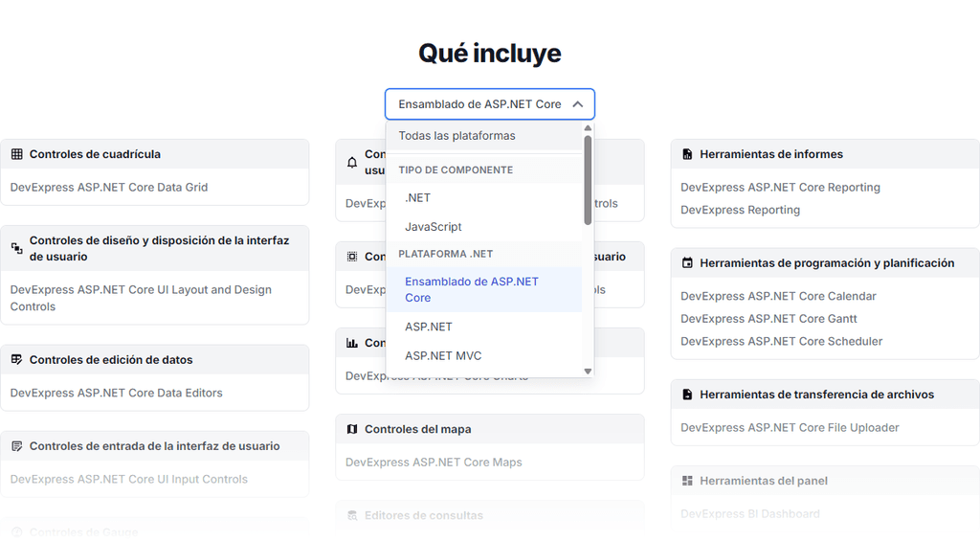Open DevExpress ASP.NET Core Data Editors link

tap(116, 393)
